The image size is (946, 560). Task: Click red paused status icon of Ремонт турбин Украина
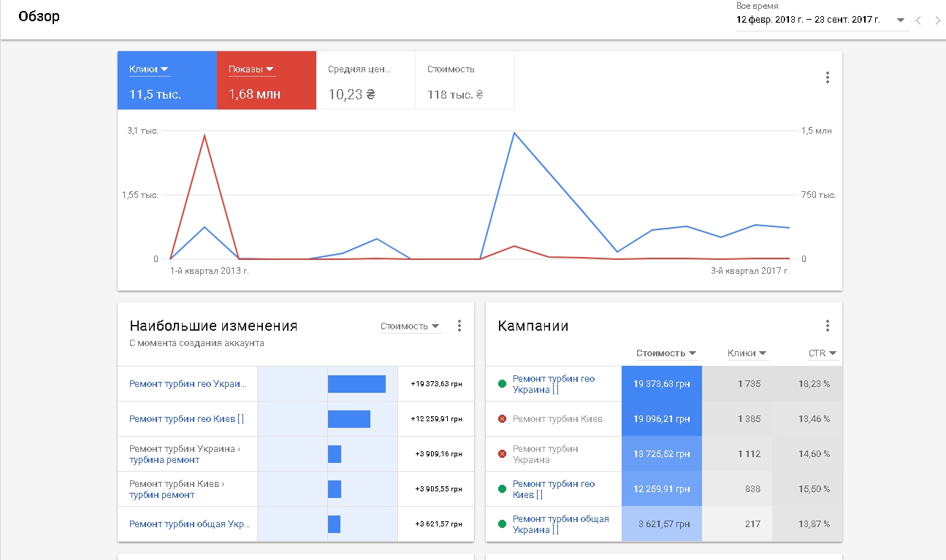click(x=502, y=454)
